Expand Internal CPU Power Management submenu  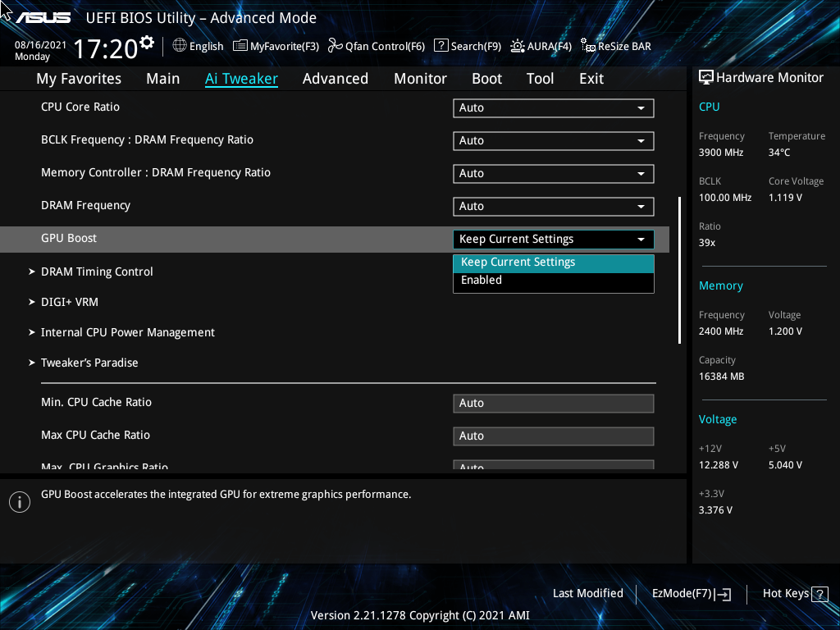(122, 333)
